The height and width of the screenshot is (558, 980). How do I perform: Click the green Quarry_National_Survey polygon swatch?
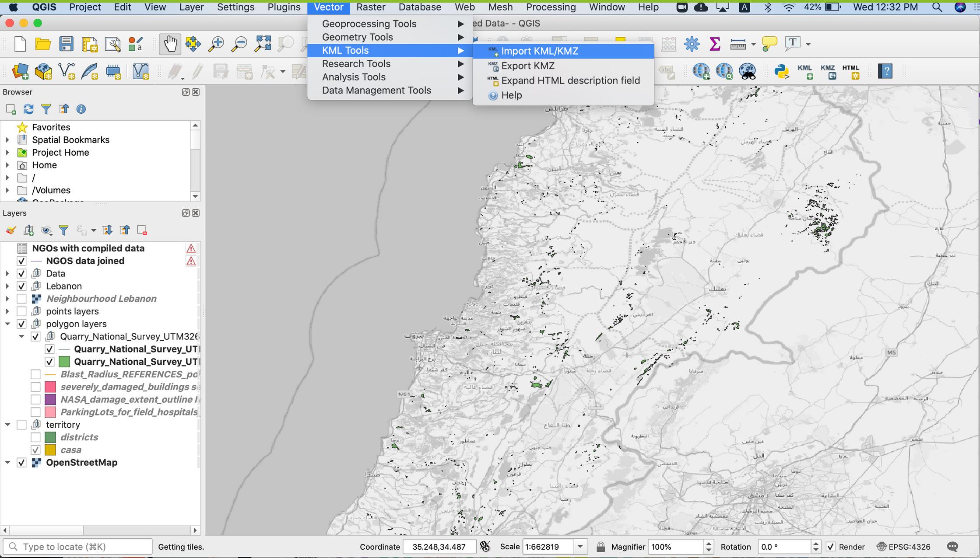coord(64,362)
